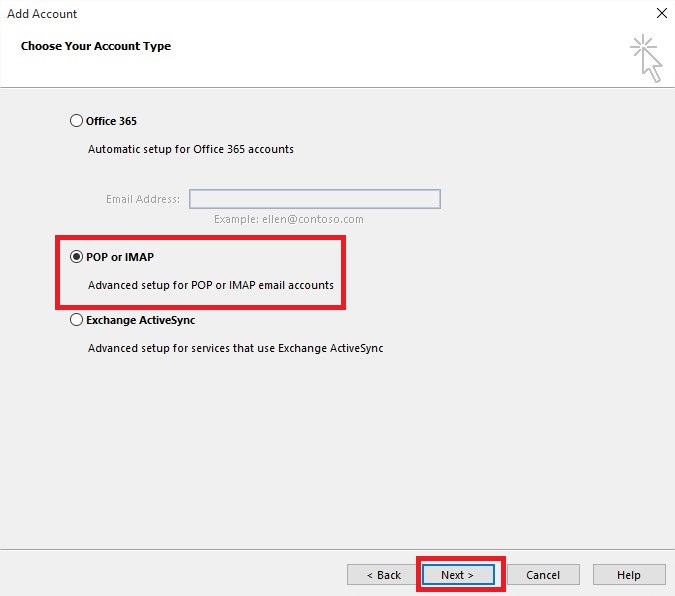Click the Exchange ActiveSync services description text
675x596 pixels.
pos(235,349)
